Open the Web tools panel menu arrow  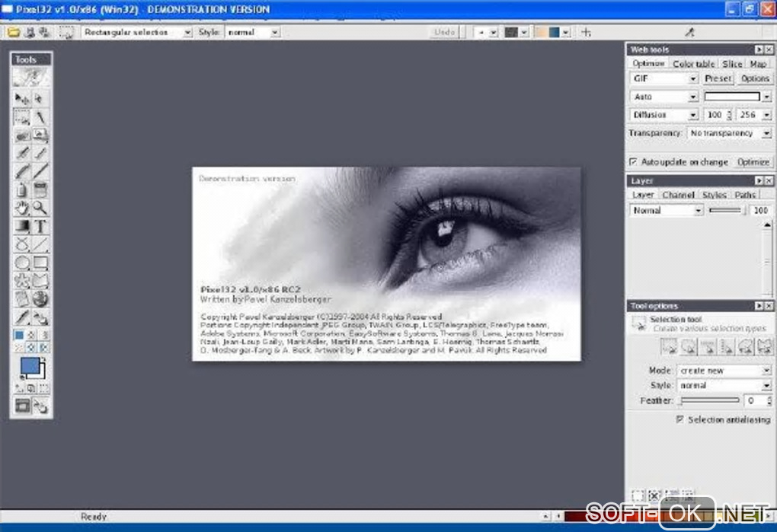tap(759, 49)
